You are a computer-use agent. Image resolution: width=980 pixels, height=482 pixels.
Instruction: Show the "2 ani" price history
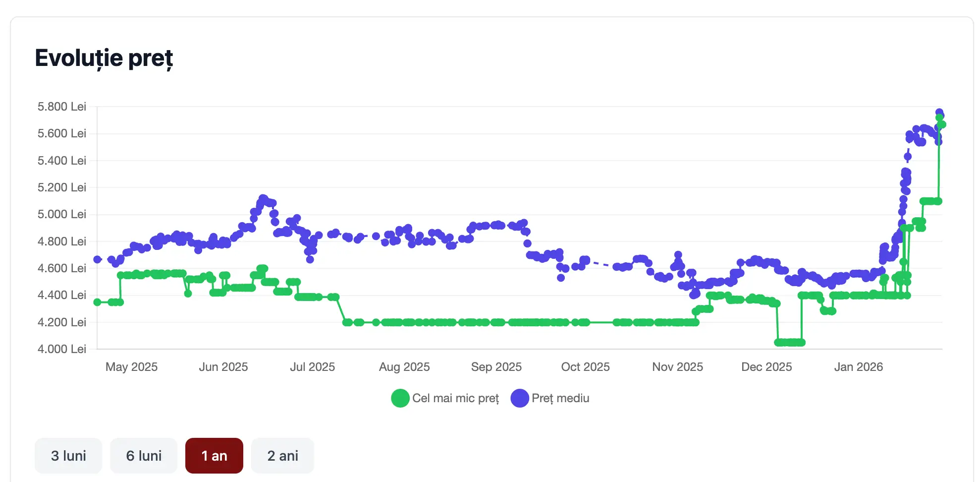coord(282,456)
